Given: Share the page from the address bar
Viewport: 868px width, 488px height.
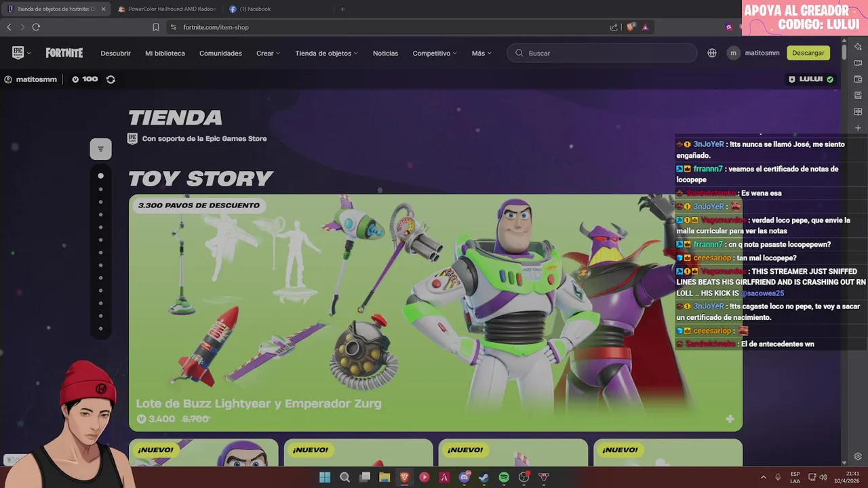Looking at the screenshot, I should [614, 27].
